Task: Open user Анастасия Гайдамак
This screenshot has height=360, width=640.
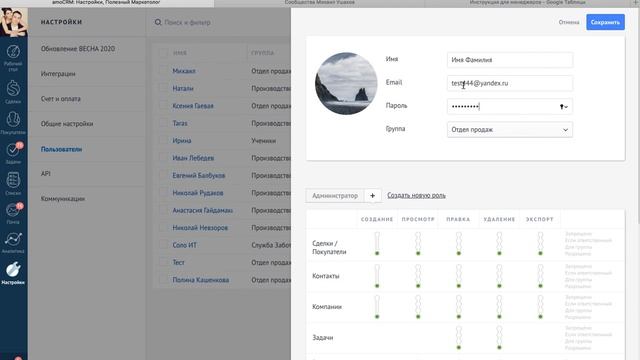Action: [202, 210]
